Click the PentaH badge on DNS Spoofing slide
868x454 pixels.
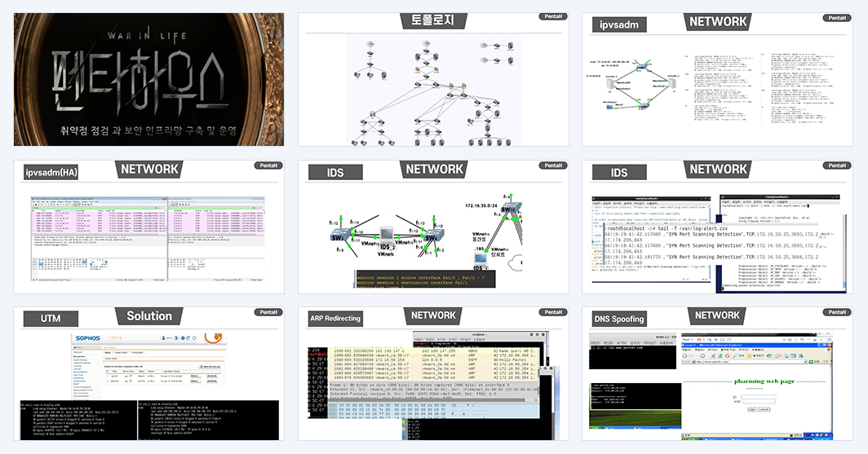coord(837,312)
